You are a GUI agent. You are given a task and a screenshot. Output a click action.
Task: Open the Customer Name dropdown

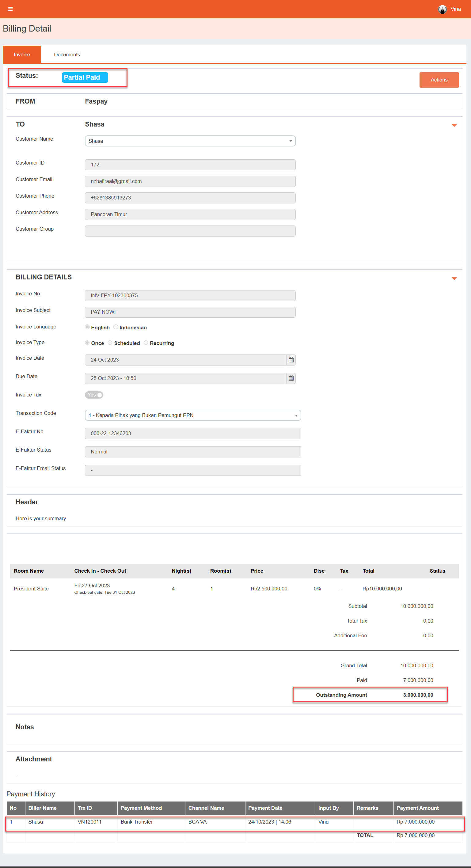(x=190, y=141)
